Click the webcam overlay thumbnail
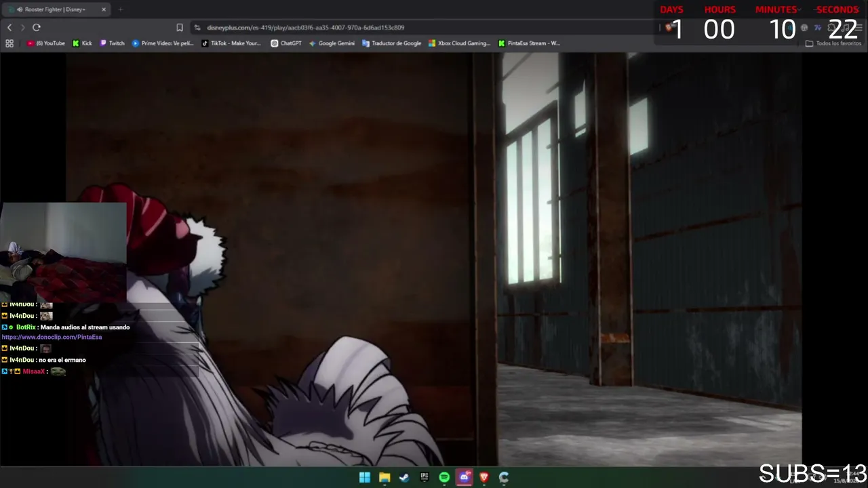The width and height of the screenshot is (868, 488). tap(63, 252)
